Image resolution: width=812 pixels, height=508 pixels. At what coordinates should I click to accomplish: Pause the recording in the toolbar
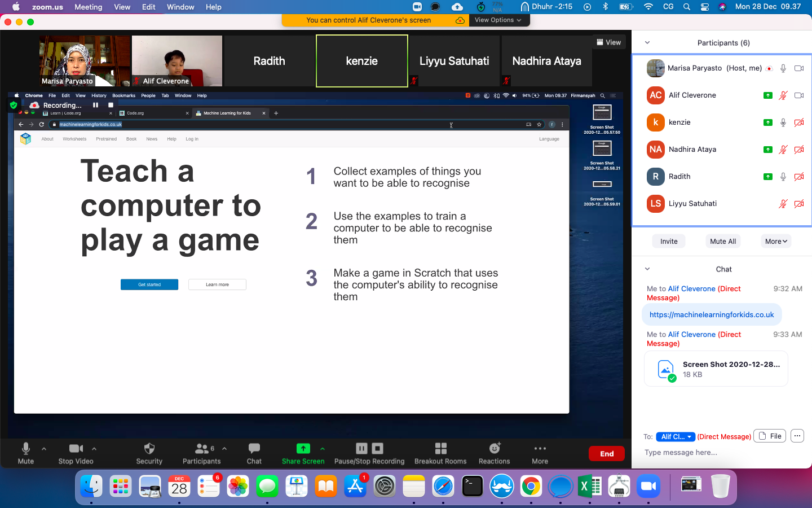[361, 448]
